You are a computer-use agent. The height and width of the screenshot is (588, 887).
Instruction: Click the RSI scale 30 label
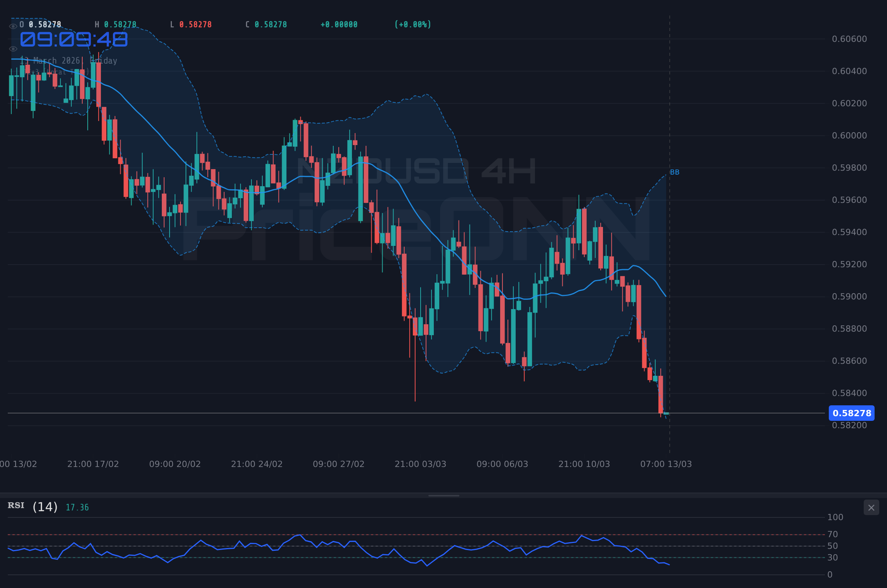point(833,557)
